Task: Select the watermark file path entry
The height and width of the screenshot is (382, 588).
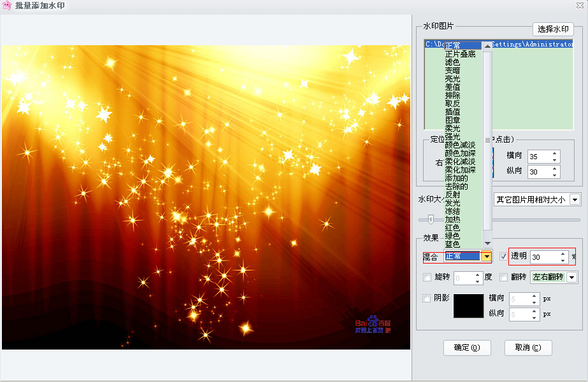Action: [x=499, y=44]
